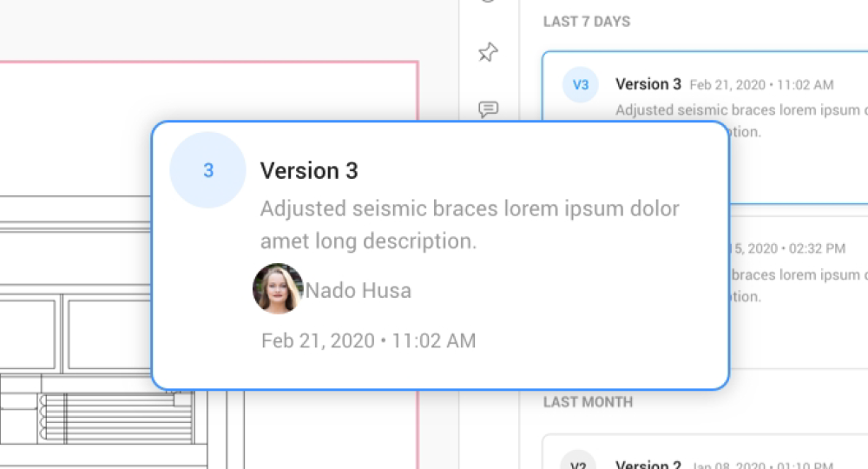The image size is (868, 469).
Task: Click the Version 3 title in popup card
Action: pyautogui.click(x=310, y=170)
